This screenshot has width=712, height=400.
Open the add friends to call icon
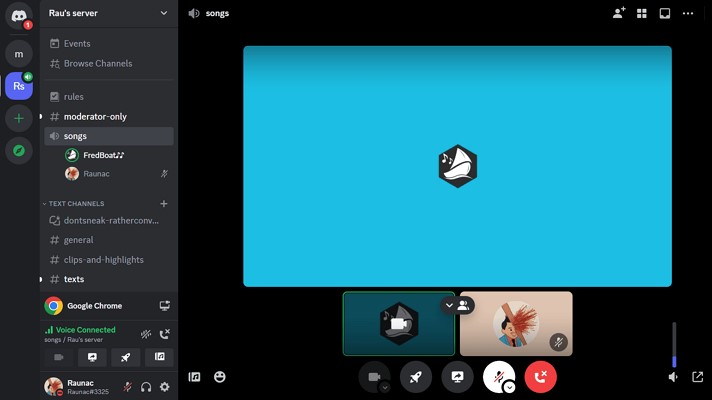click(619, 13)
